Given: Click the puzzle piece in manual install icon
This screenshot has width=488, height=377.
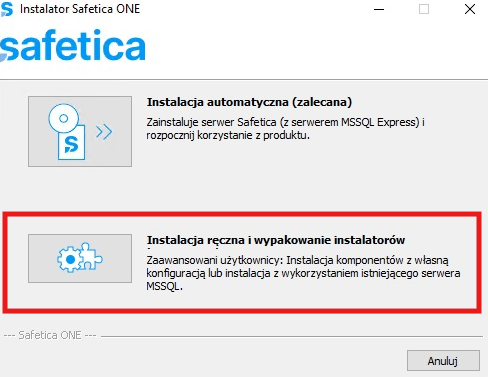Looking at the screenshot, I should pos(91,256).
